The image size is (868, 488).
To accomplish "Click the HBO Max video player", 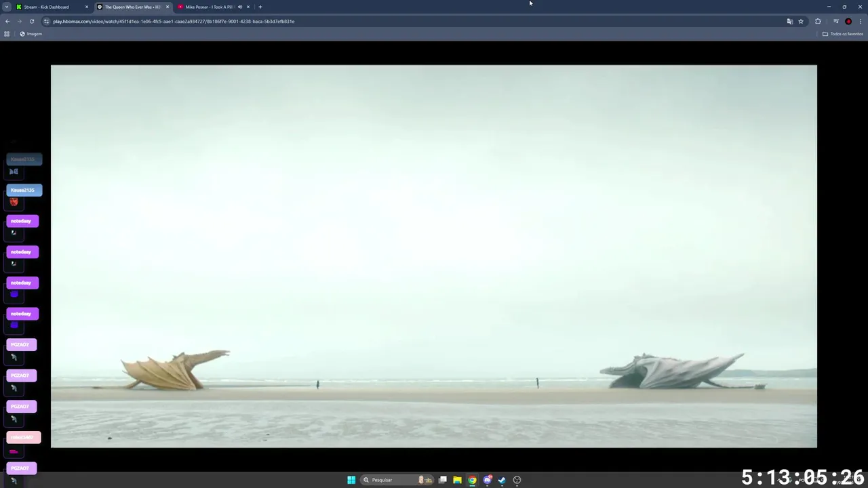I will [434, 256].
